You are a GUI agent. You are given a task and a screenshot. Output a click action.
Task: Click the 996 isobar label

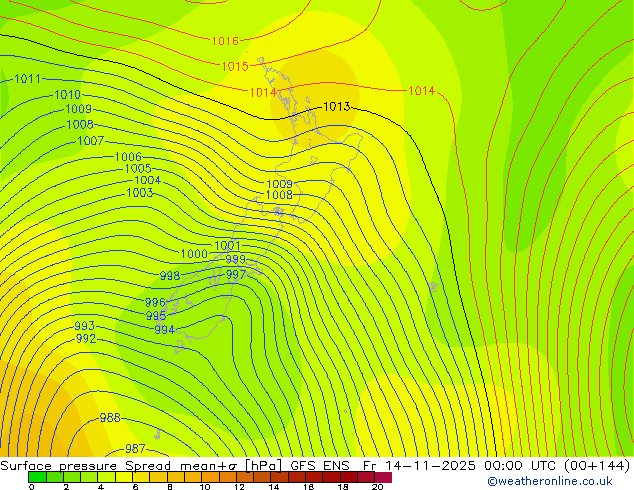[155, 302]
